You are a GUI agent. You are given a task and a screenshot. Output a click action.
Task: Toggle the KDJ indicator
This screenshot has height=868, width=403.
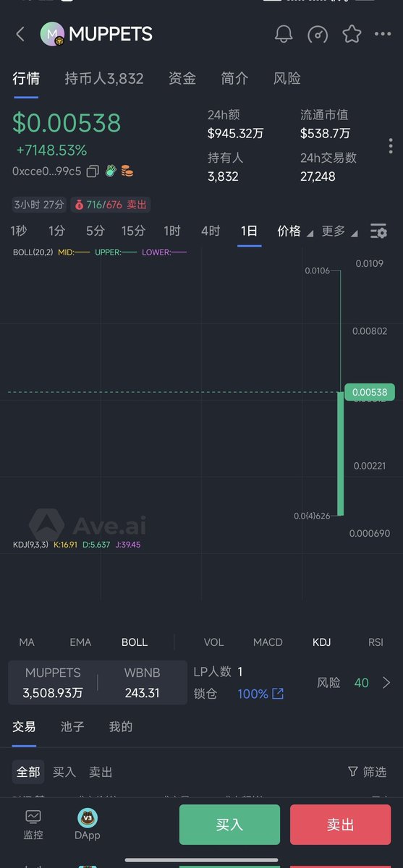(x=321, y=642)
